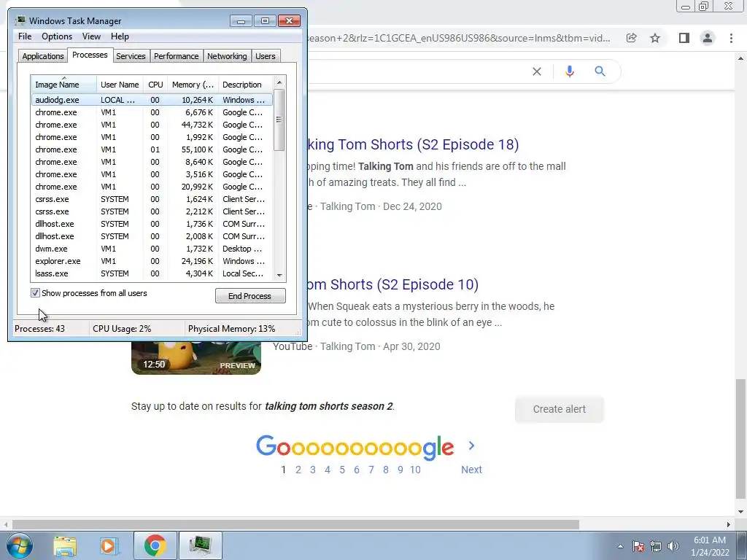Sort processes by CPU column header
The image size is (747, 560).
point(155,85)
